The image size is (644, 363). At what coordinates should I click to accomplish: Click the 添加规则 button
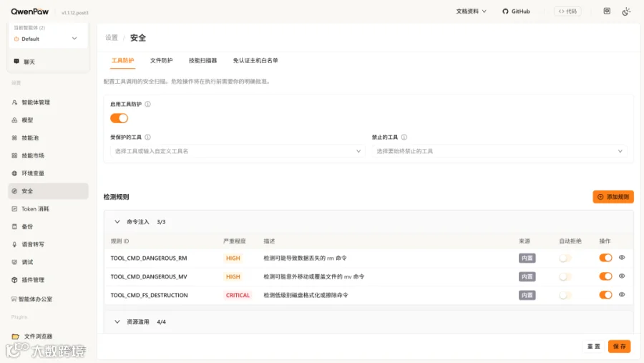(613, 197)
